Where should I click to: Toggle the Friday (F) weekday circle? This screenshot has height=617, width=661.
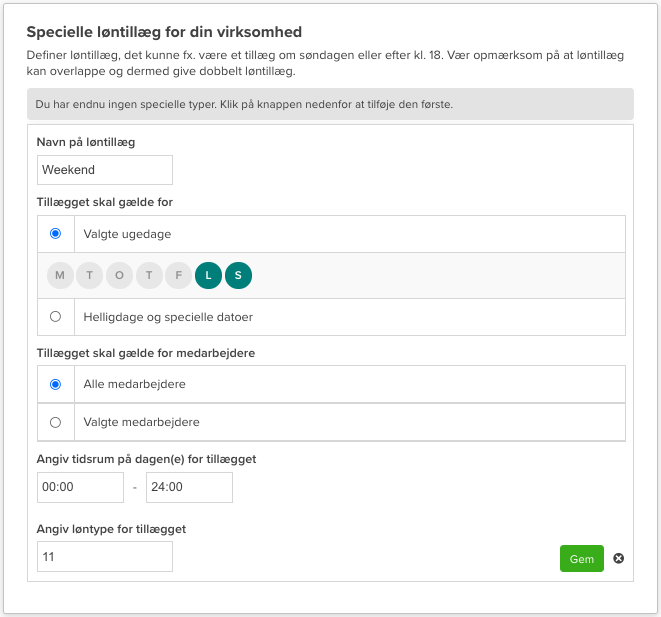179,275
